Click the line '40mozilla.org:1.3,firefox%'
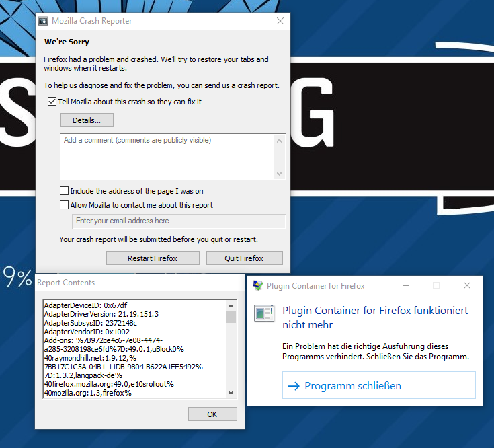Screen dimensions: 494x448 tap(88, 393)
